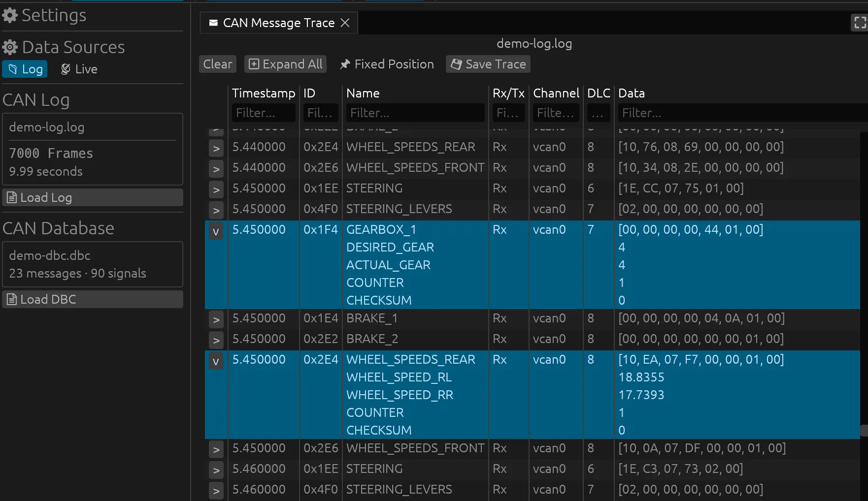Clear the message trace
Image resolution: width=868 pixels, height=501 pixels.
pyautogui.click(x=218, y=64)
